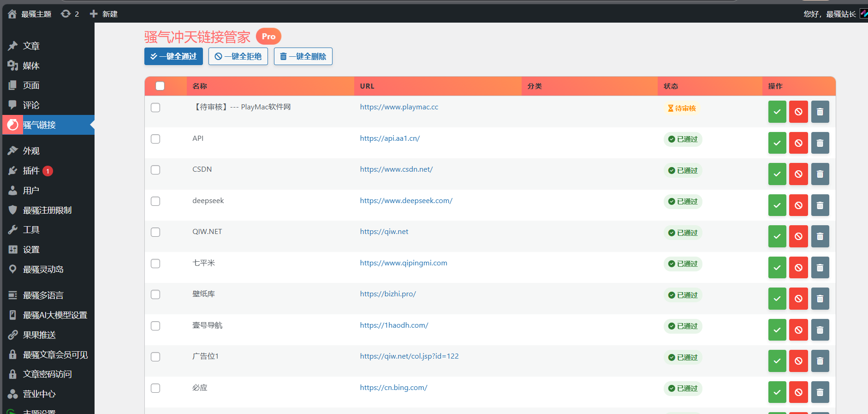The image size is (868, 414).
Task: Open 最骚AI大模型设置 in sidebar
Action: pyautogui.click(x=48, y=315)
